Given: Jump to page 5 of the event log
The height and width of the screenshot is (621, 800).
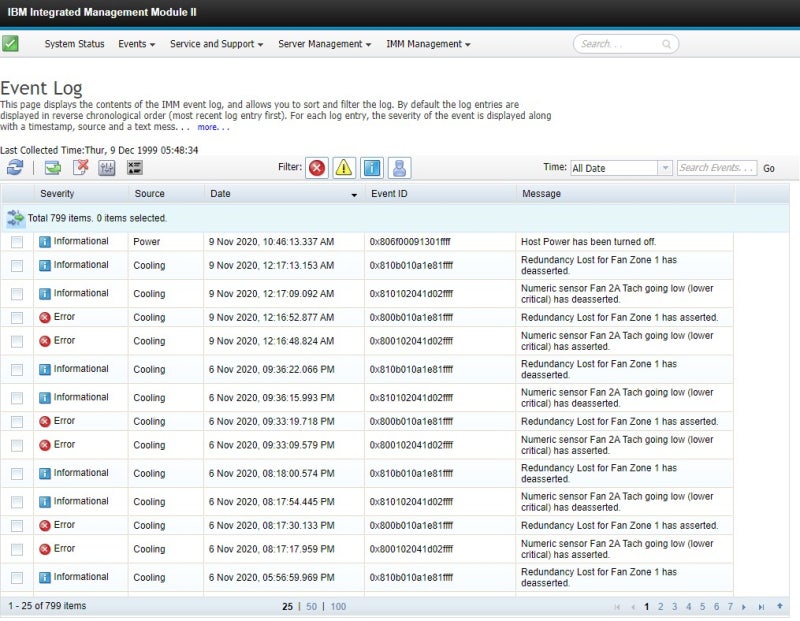Looking at the screenshot, I should click(x=702, y=605).
